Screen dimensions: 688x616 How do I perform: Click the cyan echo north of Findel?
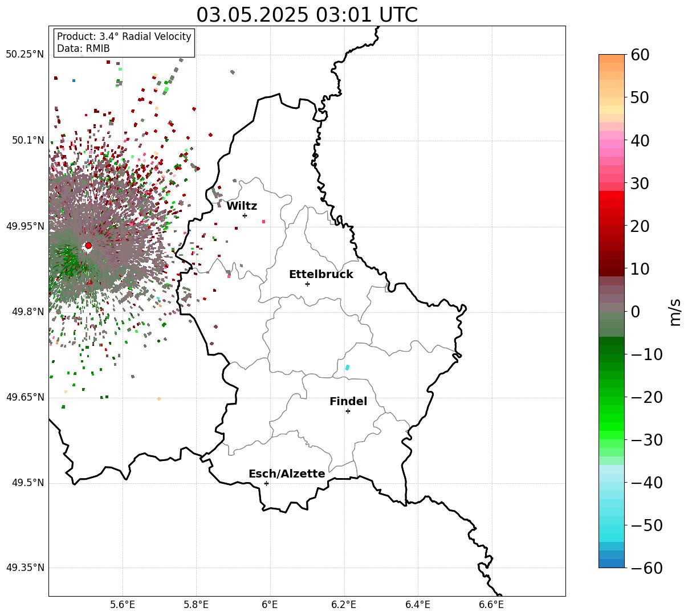coord(347,368)
